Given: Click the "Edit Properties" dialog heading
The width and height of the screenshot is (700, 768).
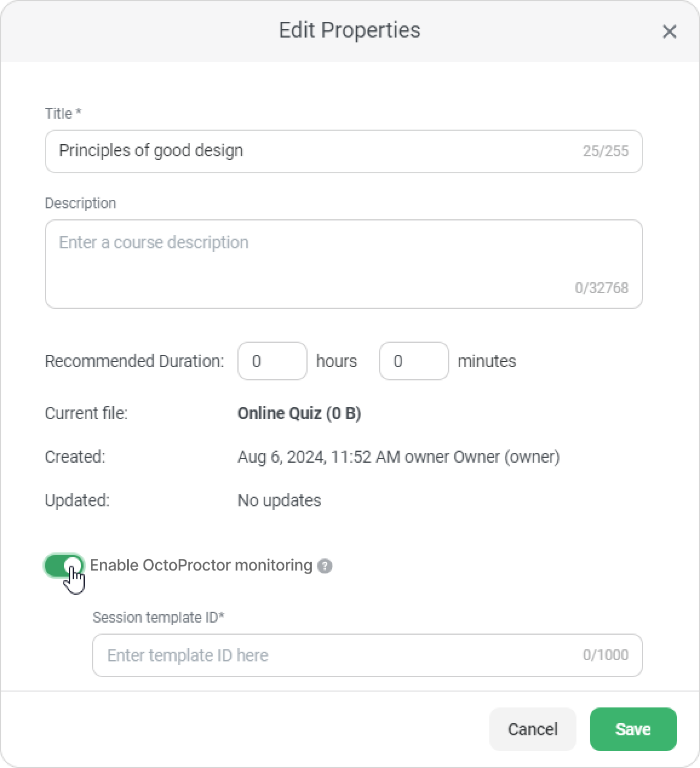Looking at the screenshot, I should 349,30.
